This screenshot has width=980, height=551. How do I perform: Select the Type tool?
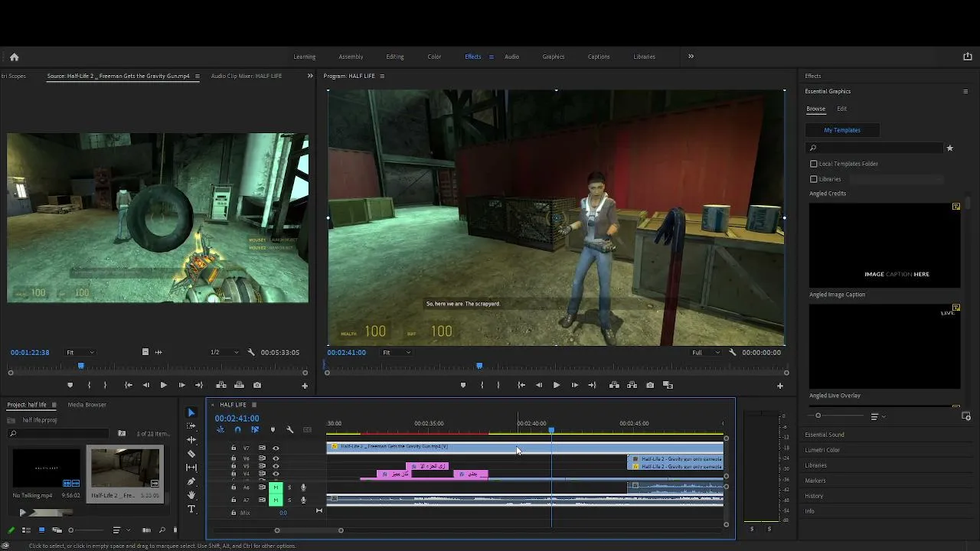tap(191, 509)
